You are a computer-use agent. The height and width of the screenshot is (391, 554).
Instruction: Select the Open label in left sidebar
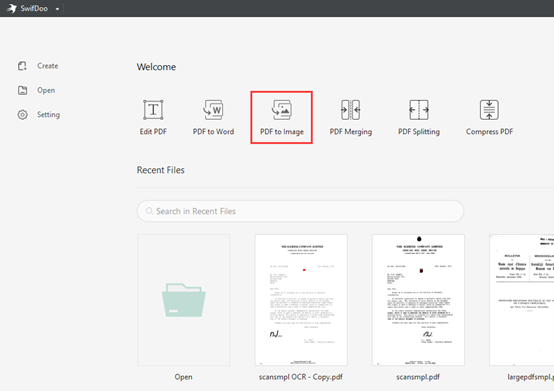tap(46, 90)
